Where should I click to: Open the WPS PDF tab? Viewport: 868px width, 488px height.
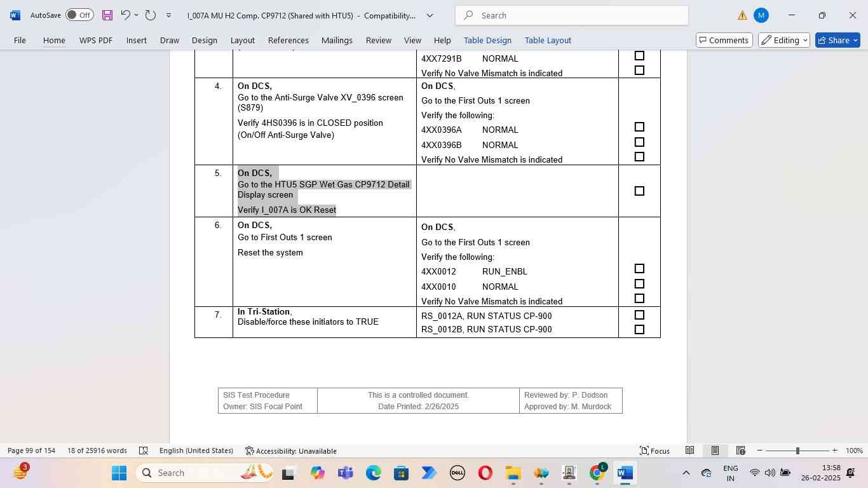point(96,40)
